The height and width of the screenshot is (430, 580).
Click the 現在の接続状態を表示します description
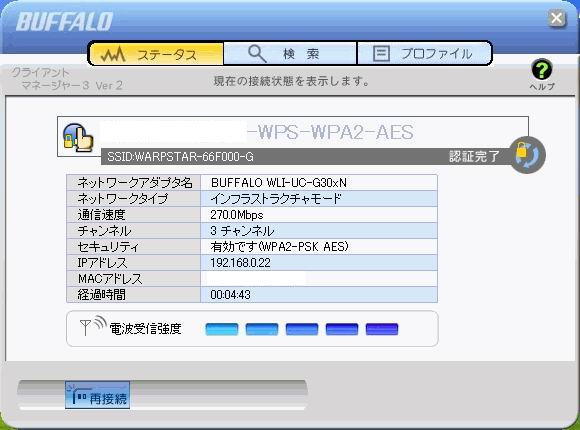click(x=291, y=81)
